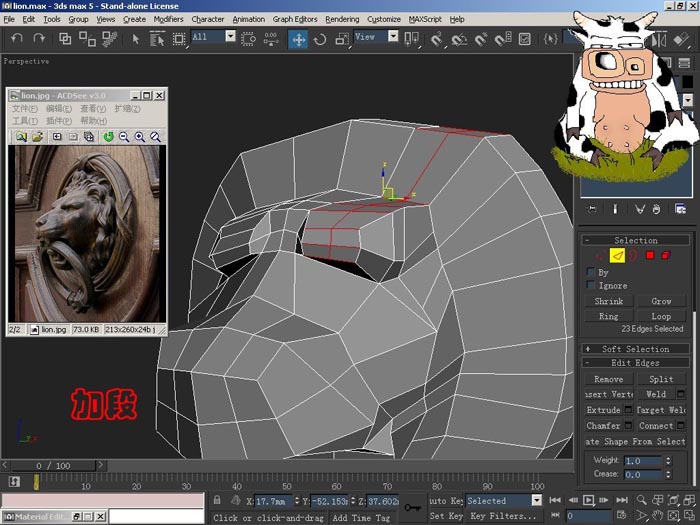Click Use Pivot Point Center icon

click(x=411, y=39)
